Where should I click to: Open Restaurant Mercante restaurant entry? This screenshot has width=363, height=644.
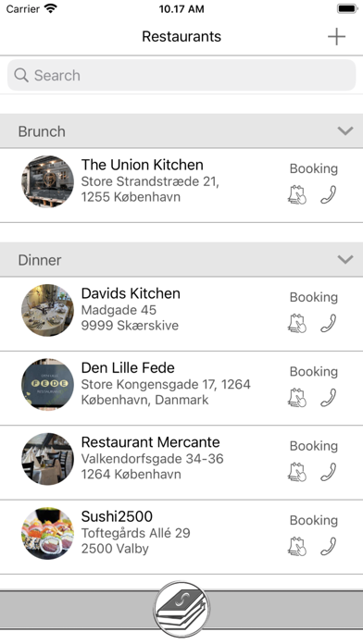pyautogui.click(x=181, y=463)
